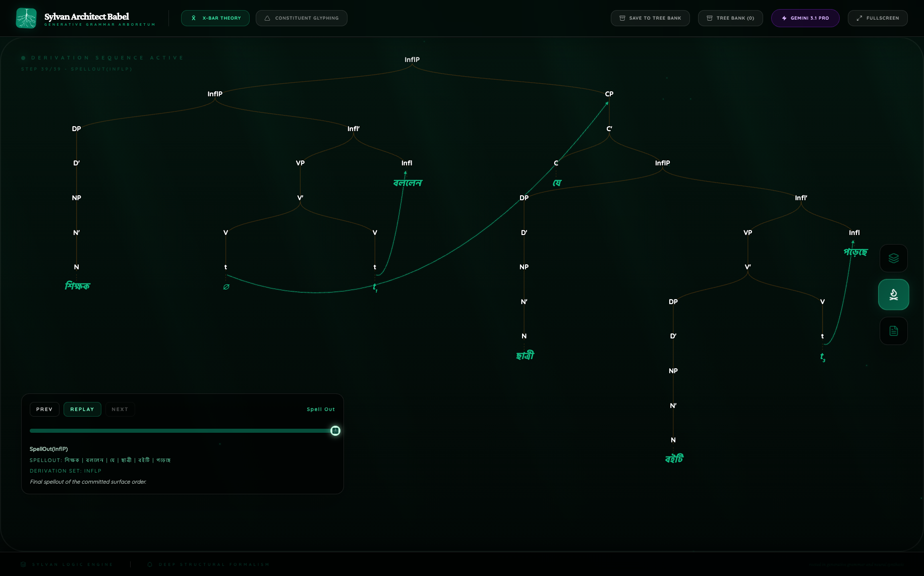Viewport: 924px width, 576px height.
Task: Select the root InflP node
Action: 412,60
